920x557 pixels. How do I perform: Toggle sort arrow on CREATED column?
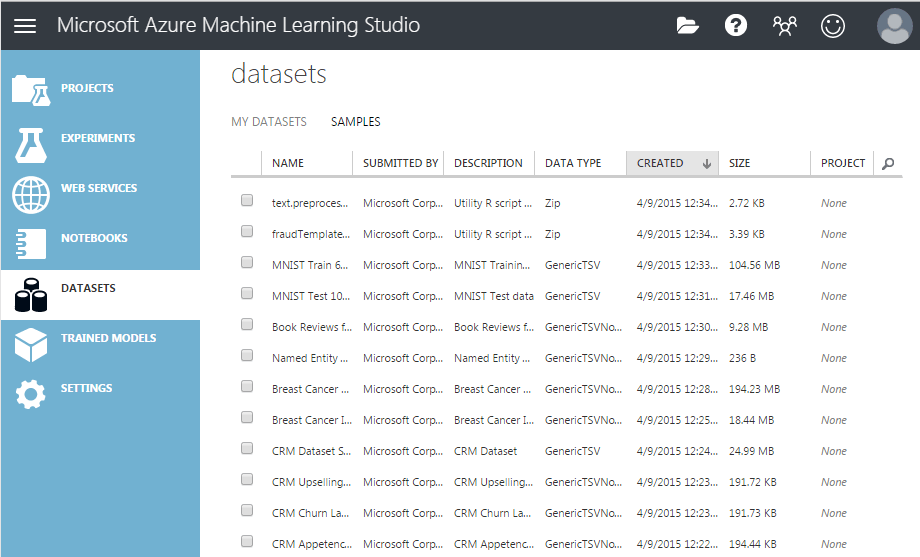point(707,164)
